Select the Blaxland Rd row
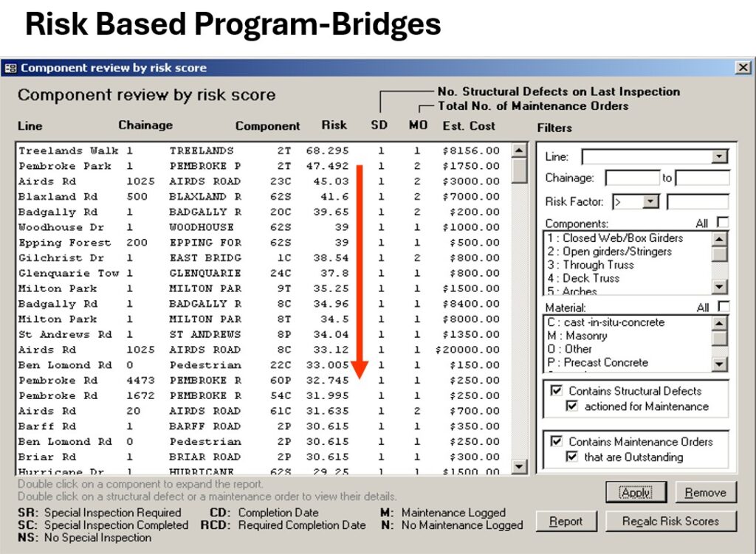 [x=264, y=197]
